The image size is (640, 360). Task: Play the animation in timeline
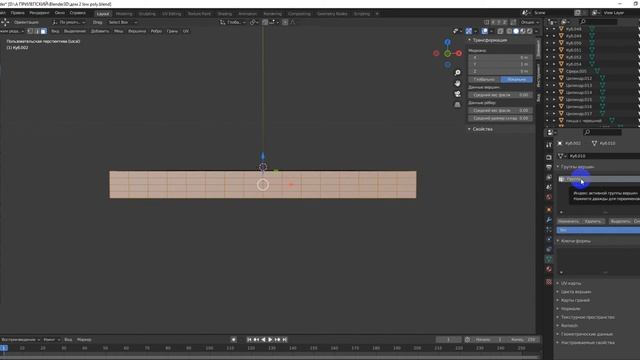click(x=270, y=340)
